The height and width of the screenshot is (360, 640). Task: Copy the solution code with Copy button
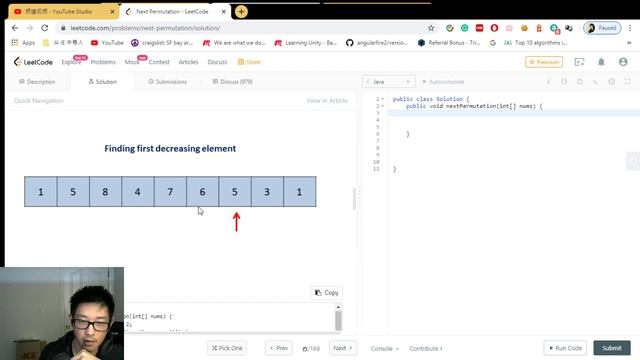[327, 293]
